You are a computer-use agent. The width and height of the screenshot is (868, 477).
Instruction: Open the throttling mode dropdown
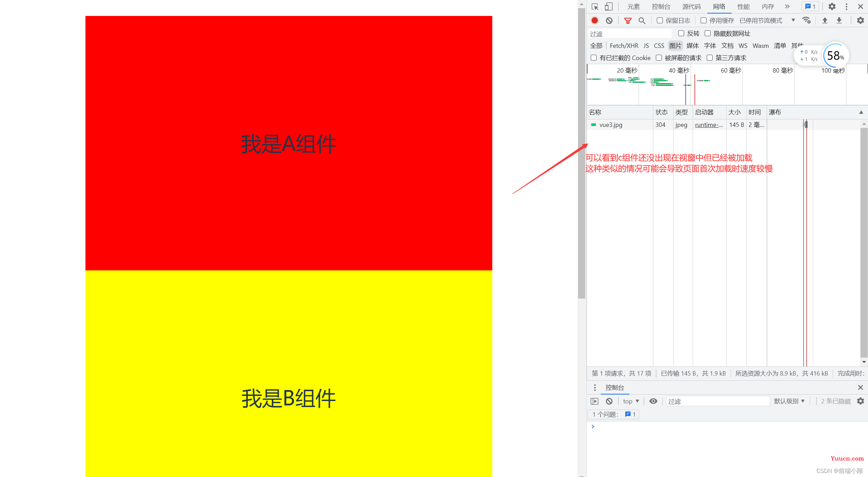tap(767, 20)
